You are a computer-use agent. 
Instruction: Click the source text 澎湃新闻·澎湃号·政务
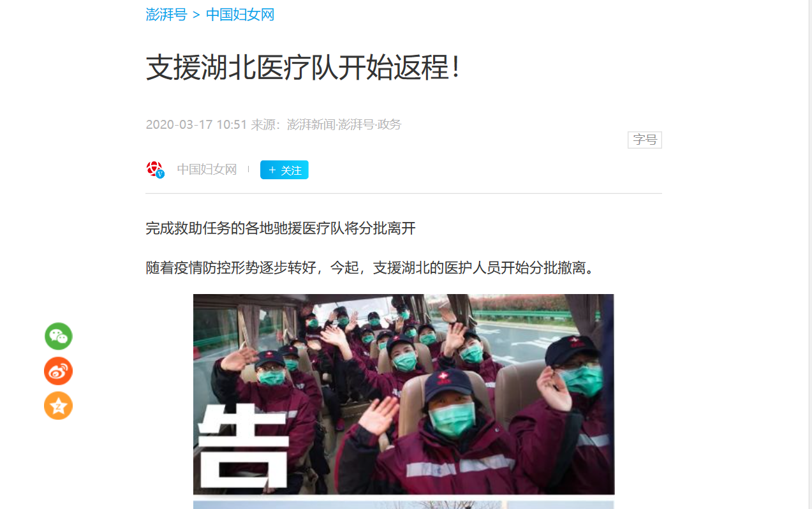(344, 124)
